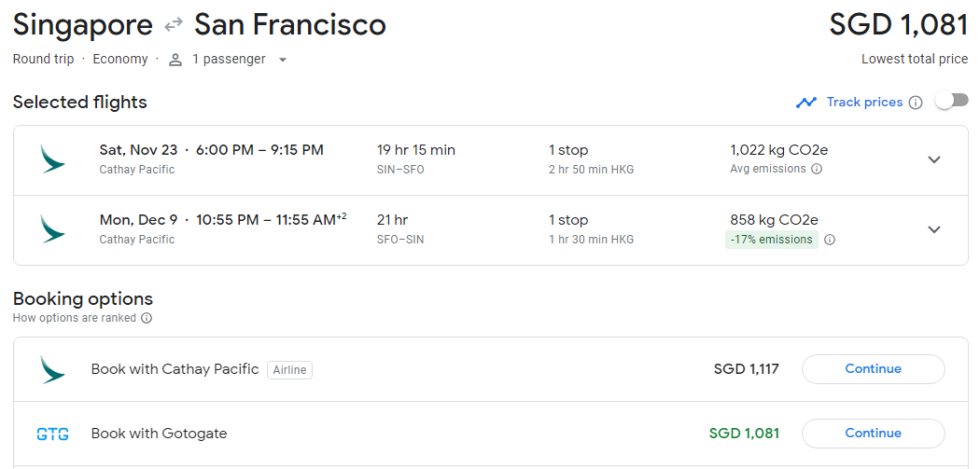Click the Gotogate GTG logo
Viewport: 980px width, 469px height.
coord(52,434)
